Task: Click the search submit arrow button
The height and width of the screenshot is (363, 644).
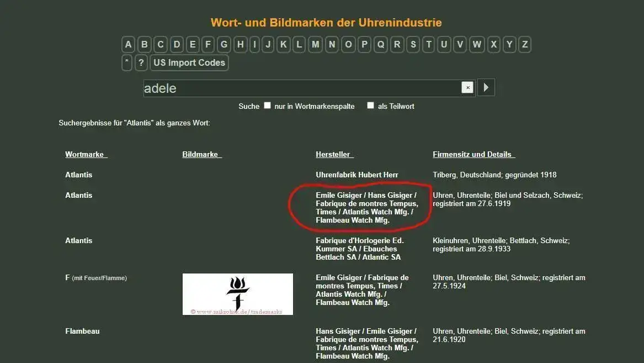Action: tap(486, 87)
